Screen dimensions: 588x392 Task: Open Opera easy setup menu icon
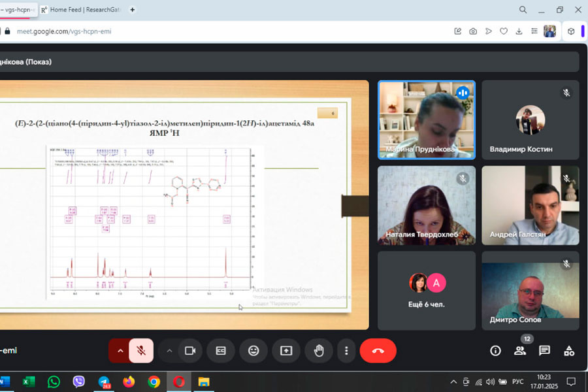pos(534,31)
